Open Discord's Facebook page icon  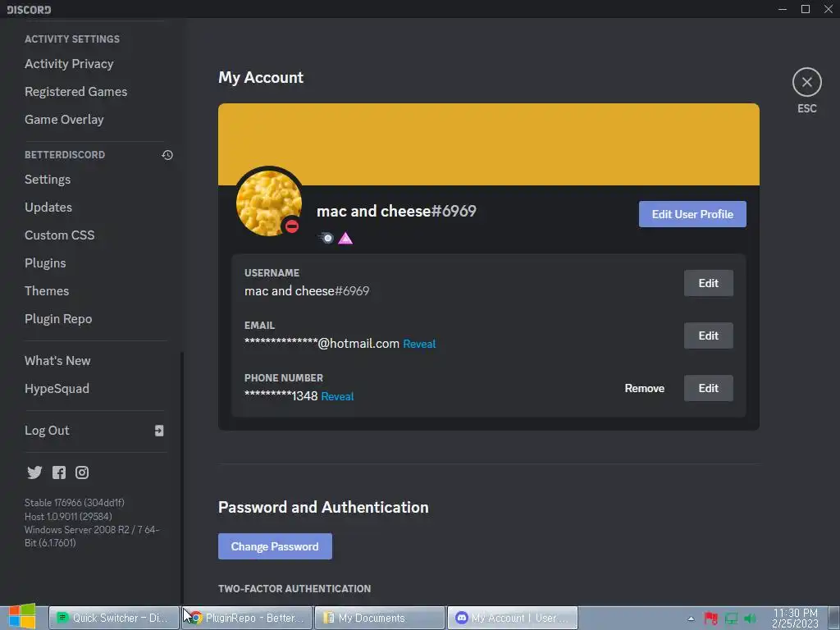[59, 472]
